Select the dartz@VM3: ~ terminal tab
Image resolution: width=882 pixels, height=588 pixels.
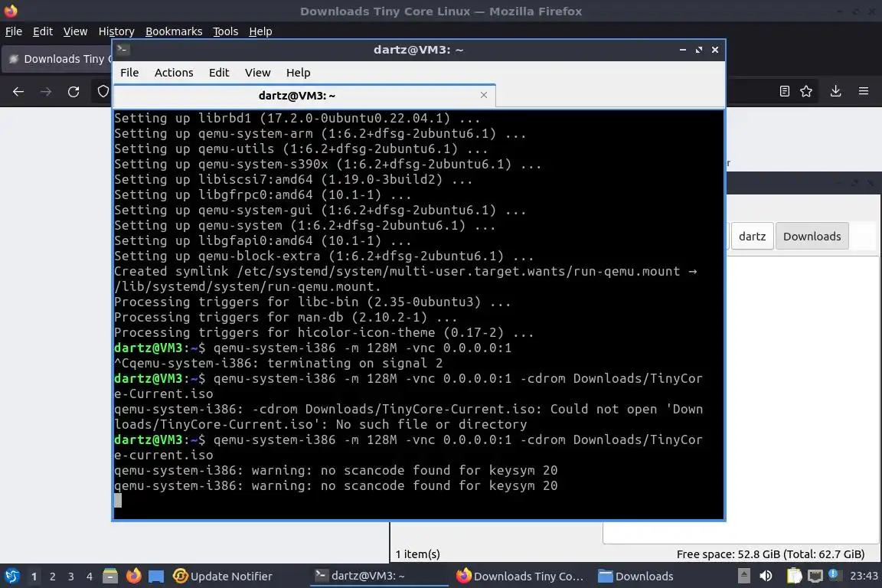pyautogui.click(x=304, y=96)
